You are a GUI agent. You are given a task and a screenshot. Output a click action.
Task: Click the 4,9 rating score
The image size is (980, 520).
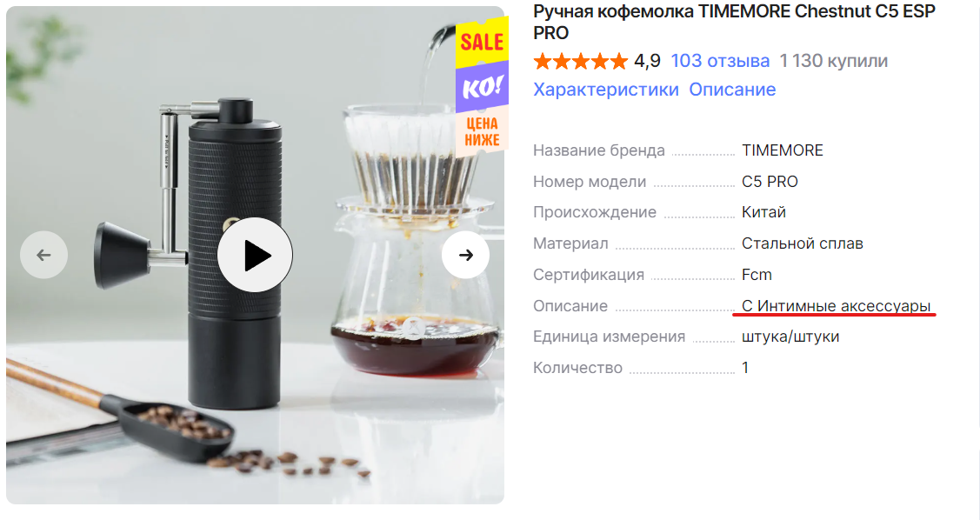pyautogui.click(x=647, y=61)
